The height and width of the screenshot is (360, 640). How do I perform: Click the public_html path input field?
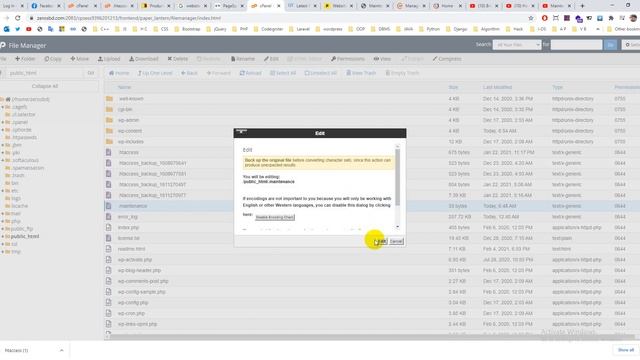[x=43, y=73]
